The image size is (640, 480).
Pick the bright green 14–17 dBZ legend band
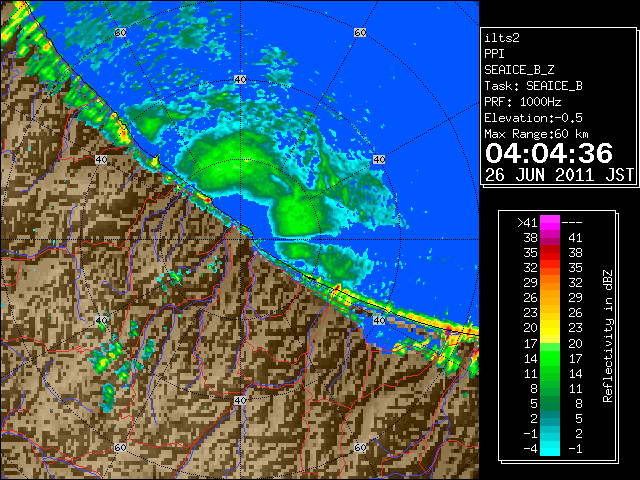pos(550,358)
